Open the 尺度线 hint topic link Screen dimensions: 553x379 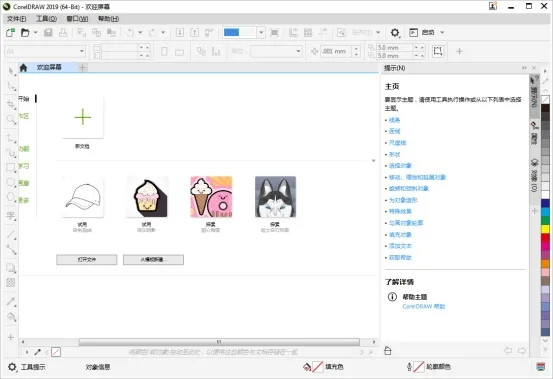pos(397,143)
